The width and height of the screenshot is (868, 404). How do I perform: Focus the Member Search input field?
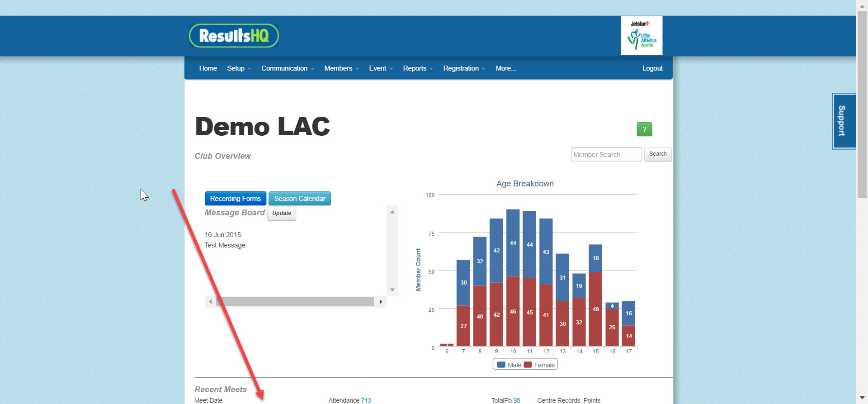point(606,154)
